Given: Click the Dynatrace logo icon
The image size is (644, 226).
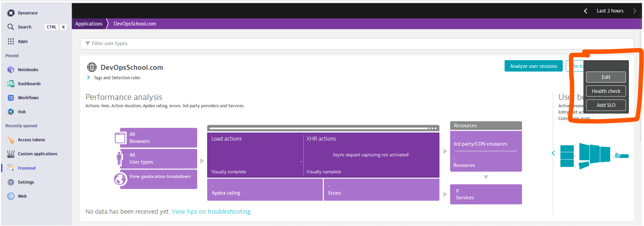Looking at the screenshot, I should [x=11, y=13].
